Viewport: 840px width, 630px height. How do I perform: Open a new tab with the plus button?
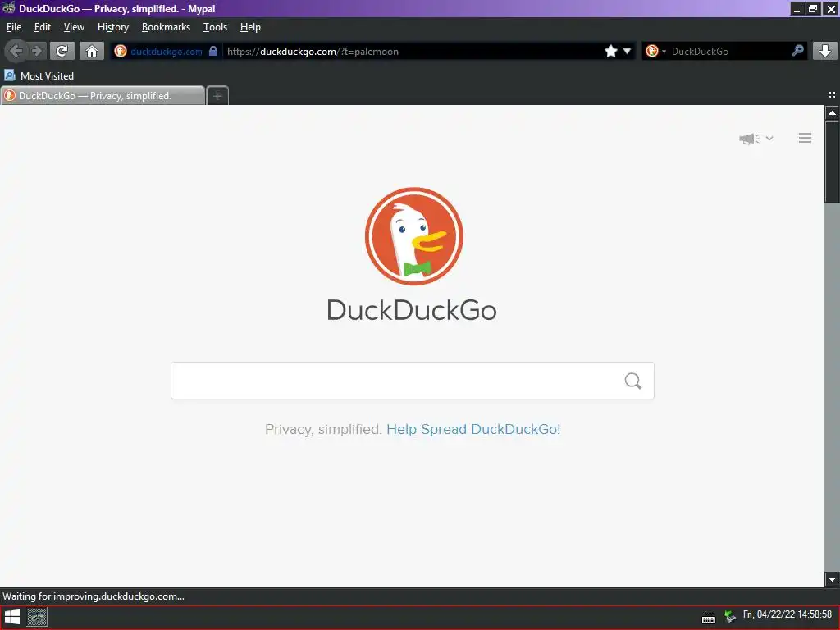(x=217, y=96)
